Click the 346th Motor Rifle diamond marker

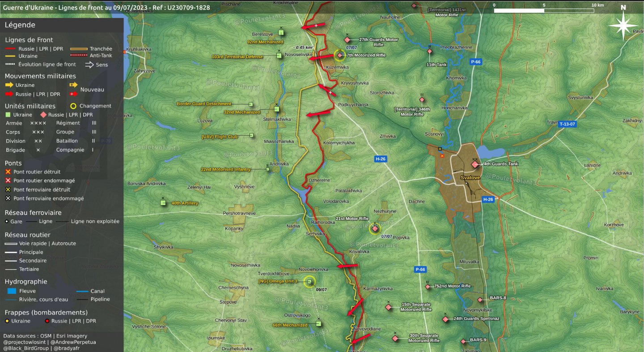click(x=422, y=99)
